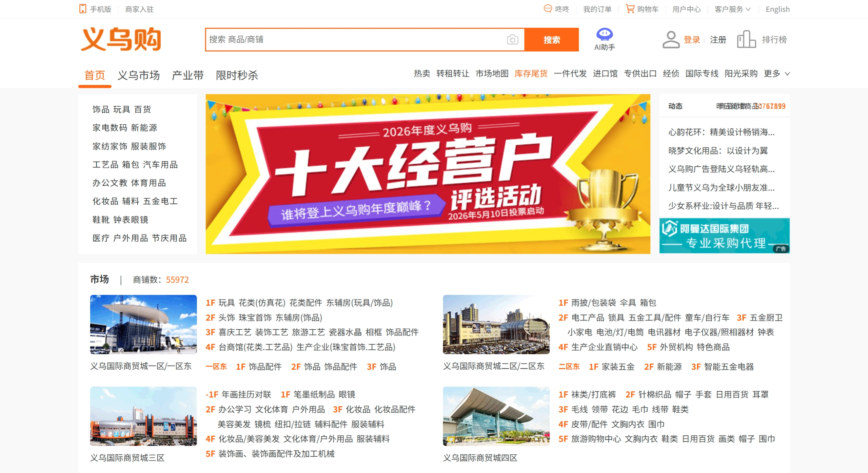Open news item 儿童节义乌为全球小朋友准...
The image size is (868, 473).
tap(722, 188)
